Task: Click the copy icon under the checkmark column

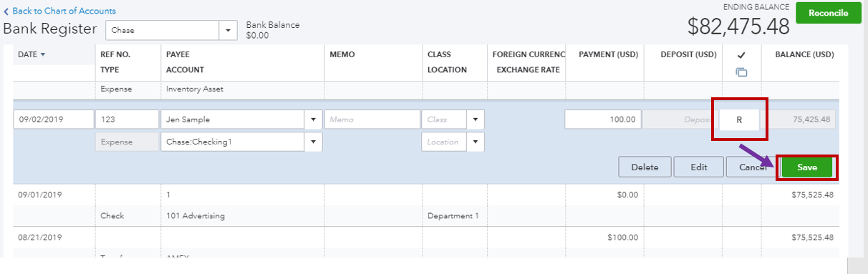Action: coord(741,72)
